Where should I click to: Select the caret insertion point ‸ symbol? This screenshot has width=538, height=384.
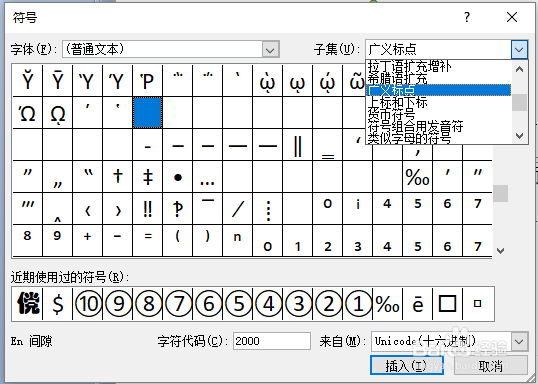click(58, 209)
